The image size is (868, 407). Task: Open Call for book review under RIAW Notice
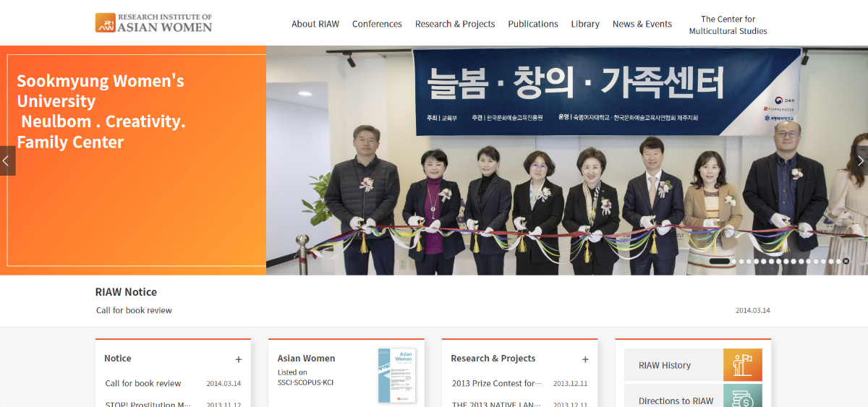click(134, 310)
